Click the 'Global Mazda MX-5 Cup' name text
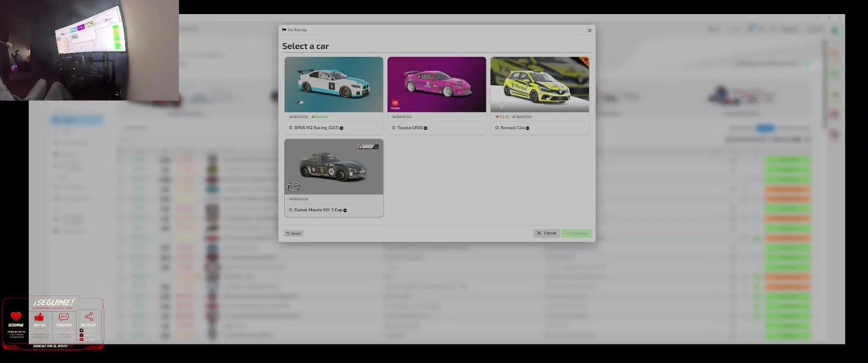Image resolution: width=868 pixels, height=363 pixels. [318, 210]
